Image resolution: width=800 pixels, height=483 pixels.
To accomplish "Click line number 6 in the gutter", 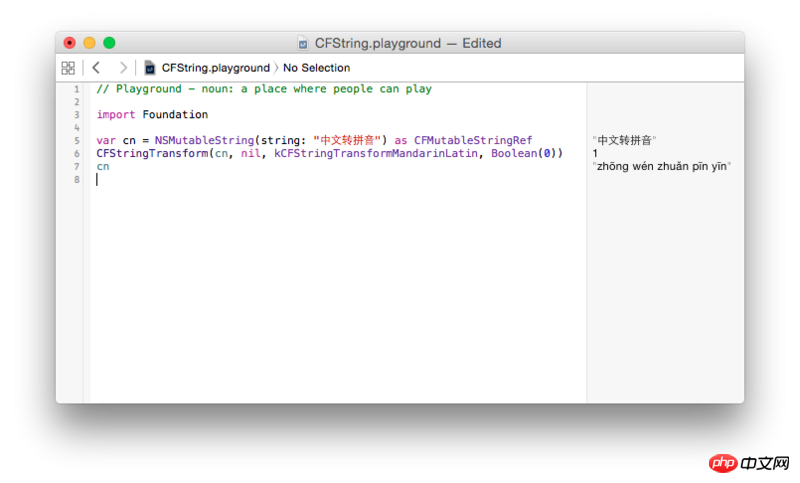I will pos(77,154).
